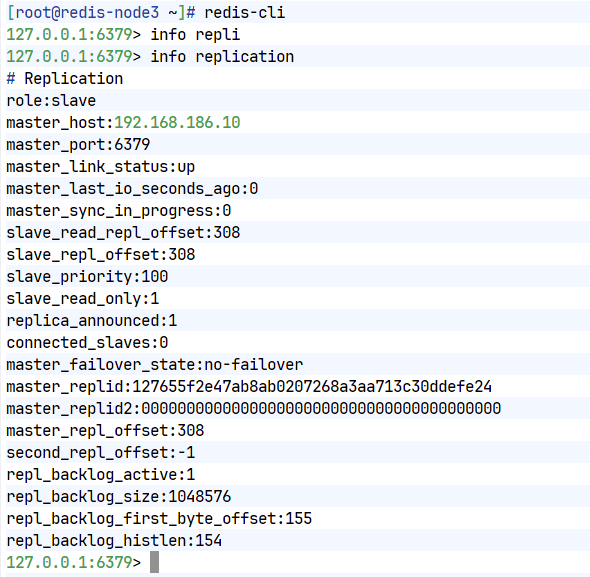Click the repl_backlog_histlen:154 line
Screen dimensions: 590x577
point(114,541)
